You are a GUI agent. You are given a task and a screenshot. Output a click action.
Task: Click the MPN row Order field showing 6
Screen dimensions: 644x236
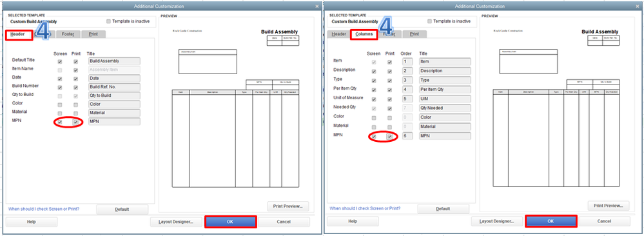pyautogui.click(x=407, y=136)
